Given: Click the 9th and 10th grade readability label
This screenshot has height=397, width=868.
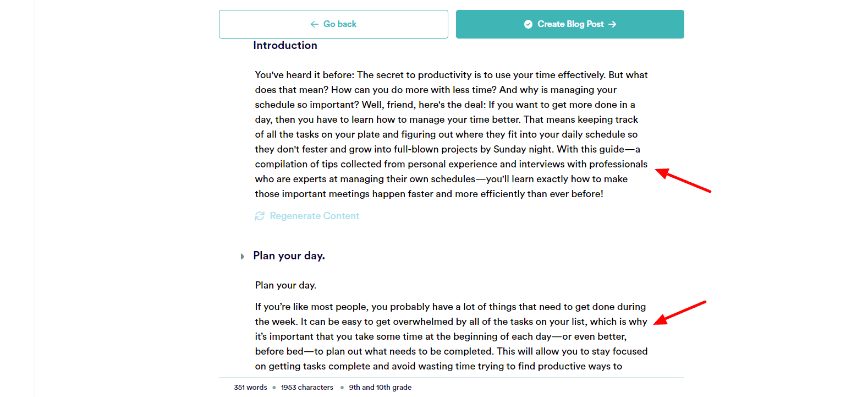Looking at the screenshot, I should point(380,388).
